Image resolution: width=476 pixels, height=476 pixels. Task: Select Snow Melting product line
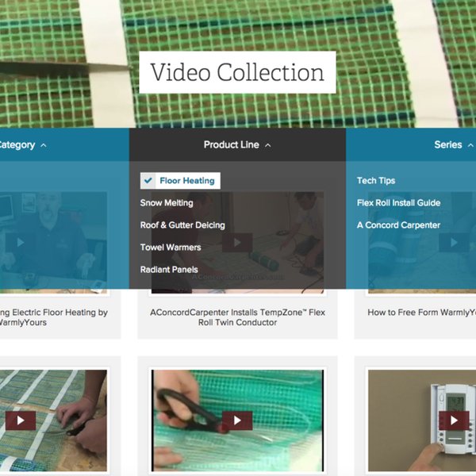coord(167,203)
